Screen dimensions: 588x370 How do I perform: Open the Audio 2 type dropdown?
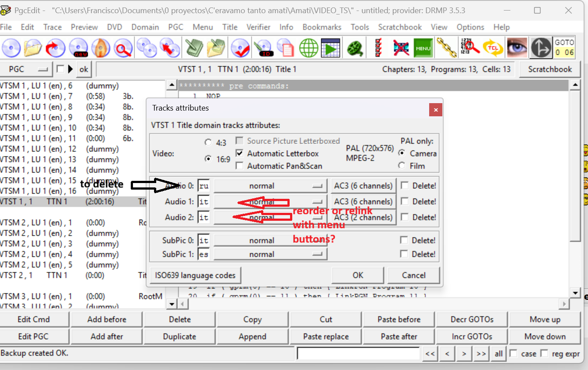click(x=270, y=217)
